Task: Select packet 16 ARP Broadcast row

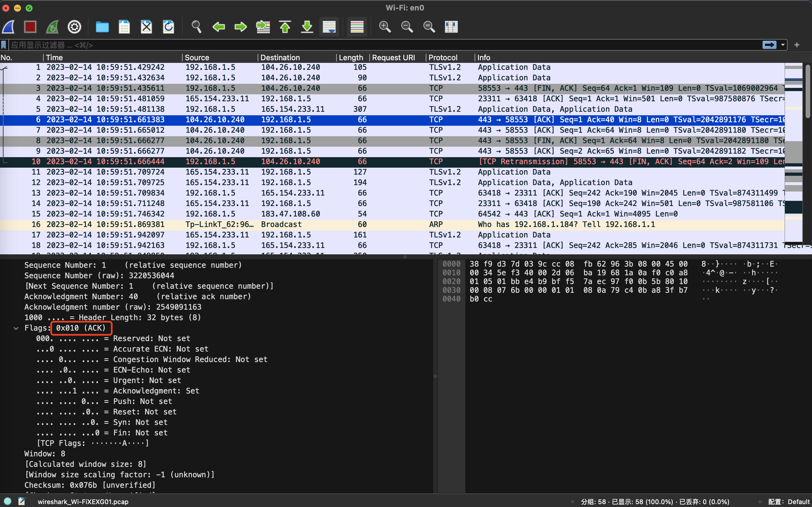Action: (x=392, y=224)
